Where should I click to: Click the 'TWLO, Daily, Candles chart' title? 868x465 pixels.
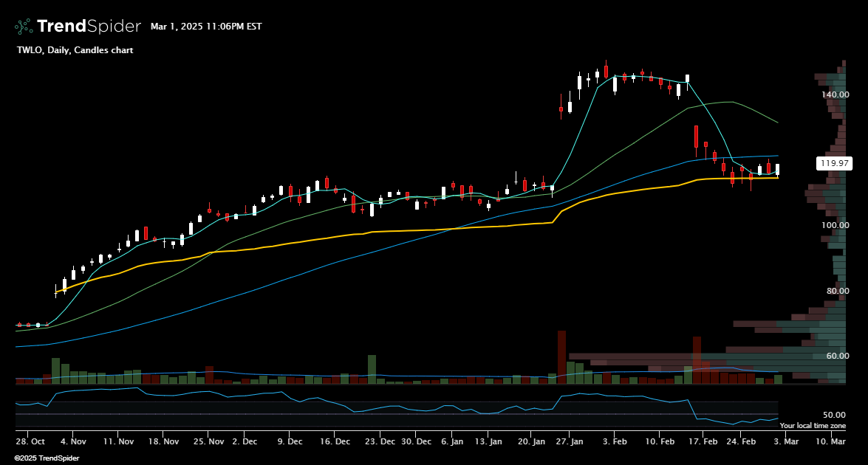click(75, 50)
